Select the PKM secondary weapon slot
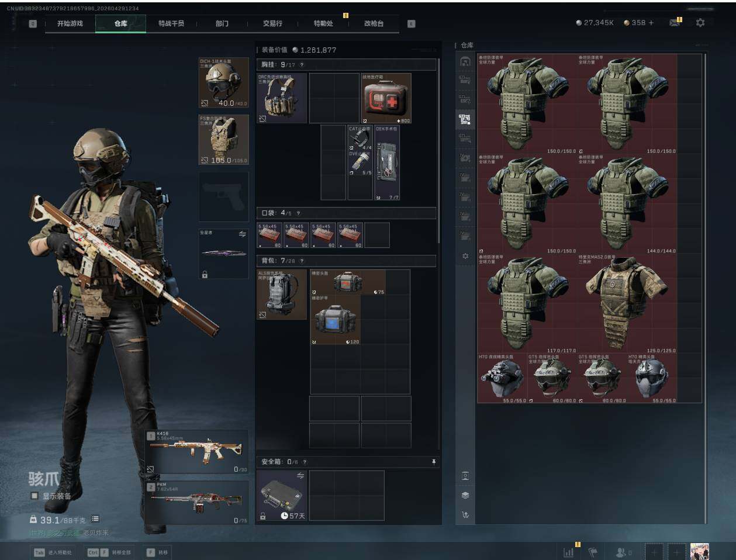736x560 pixels. 197,502
